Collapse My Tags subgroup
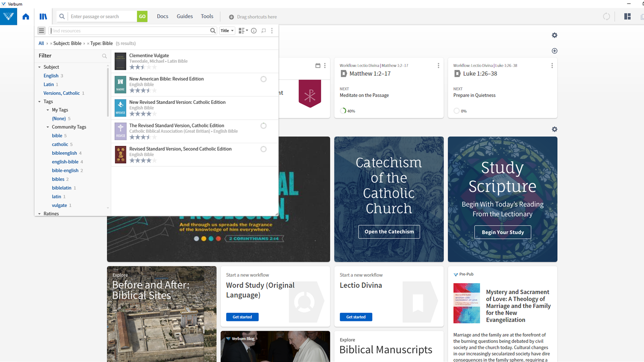This screenshot has width=644, height=362. click(x=48, y=110)
